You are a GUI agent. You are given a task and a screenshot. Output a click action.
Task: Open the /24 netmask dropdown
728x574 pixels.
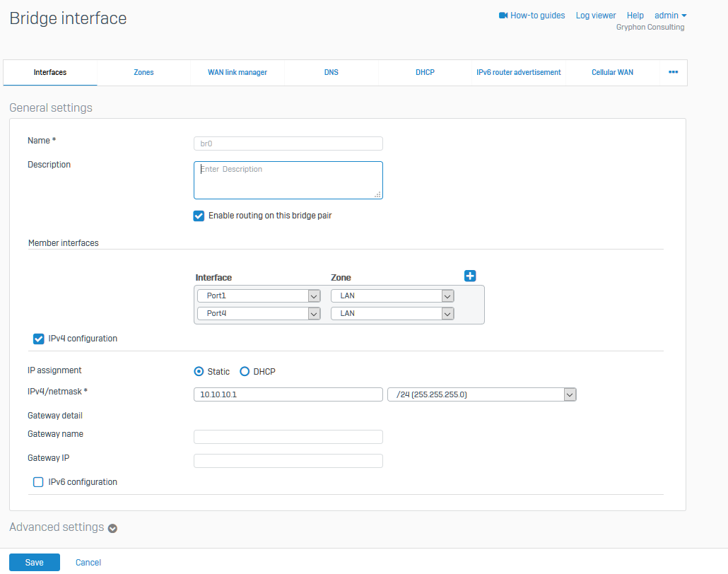pyautogui.click(x=482, y=394)
